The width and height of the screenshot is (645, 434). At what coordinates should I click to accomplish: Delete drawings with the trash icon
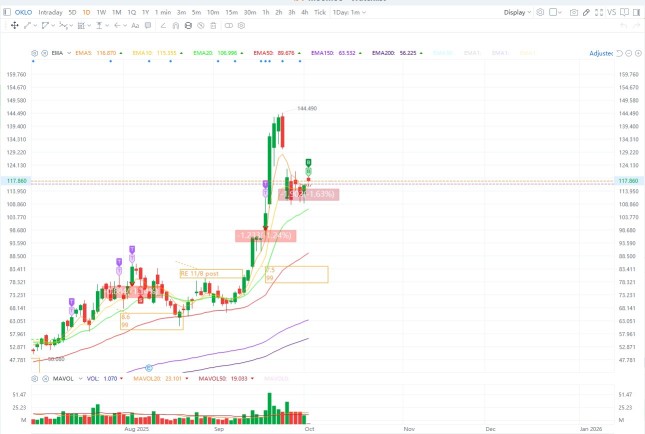[x=213, y=26]
